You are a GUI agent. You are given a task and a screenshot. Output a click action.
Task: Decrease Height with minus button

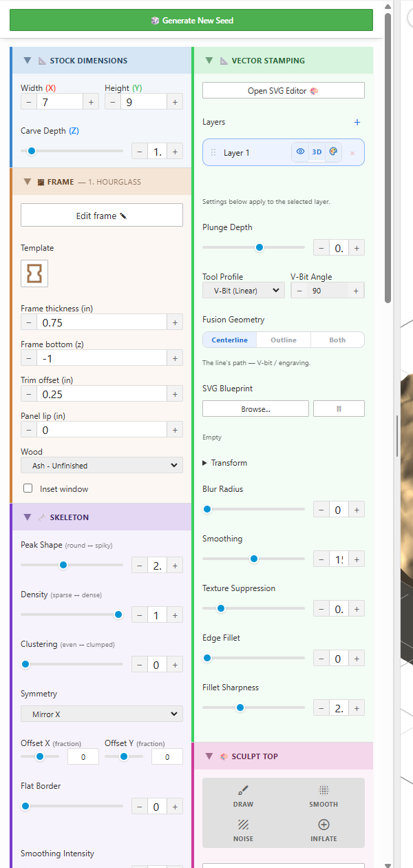[x=112, y=101]
